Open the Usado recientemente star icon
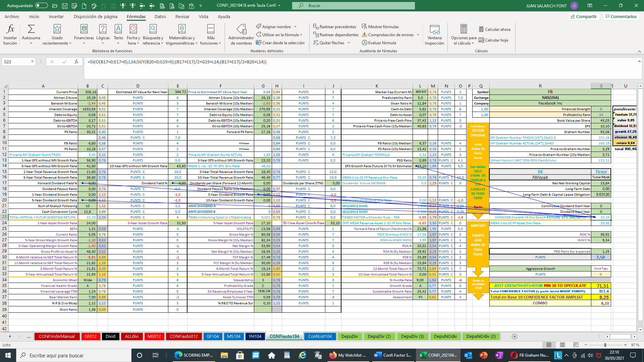The width and height of the screenshot is (644, 362). (x=57, y=34)
